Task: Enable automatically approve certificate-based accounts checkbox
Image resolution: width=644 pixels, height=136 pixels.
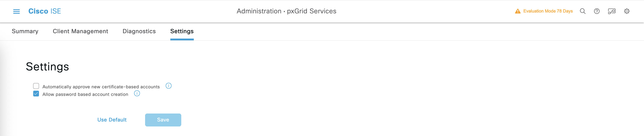Action: [36, 86]
